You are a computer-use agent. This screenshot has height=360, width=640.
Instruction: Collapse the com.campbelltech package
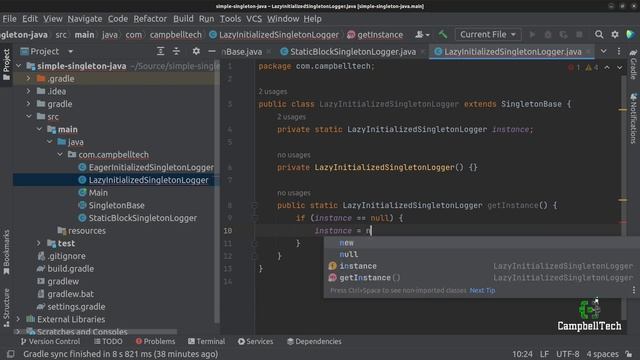(60, 154)
